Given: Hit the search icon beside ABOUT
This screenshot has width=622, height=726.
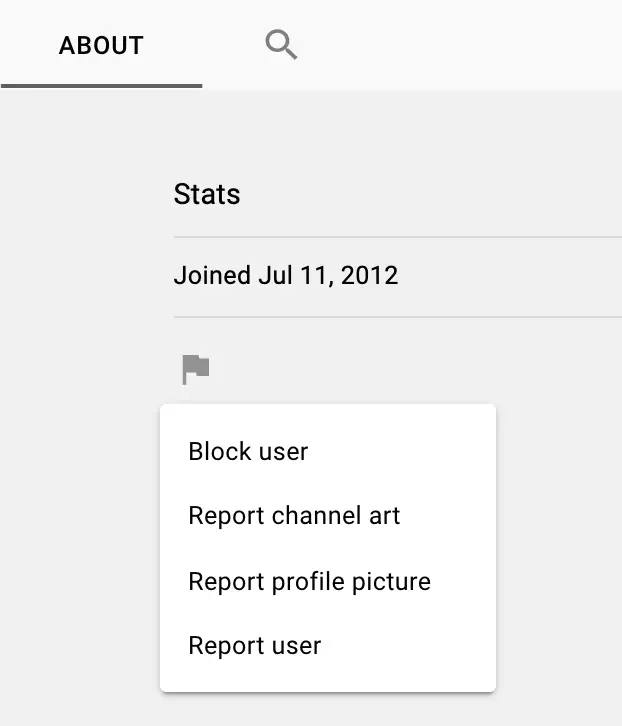Looking at the screenshot, I should coord(281,45).
